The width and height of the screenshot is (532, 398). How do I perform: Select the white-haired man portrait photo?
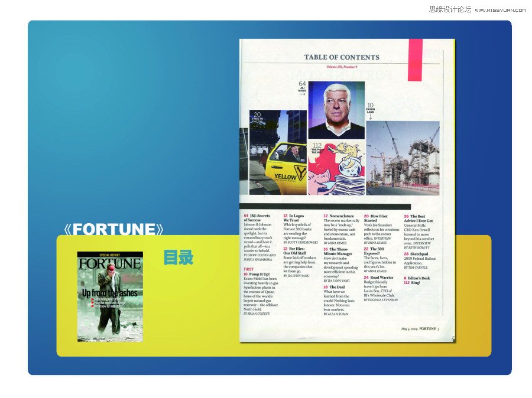click(336, 110)
